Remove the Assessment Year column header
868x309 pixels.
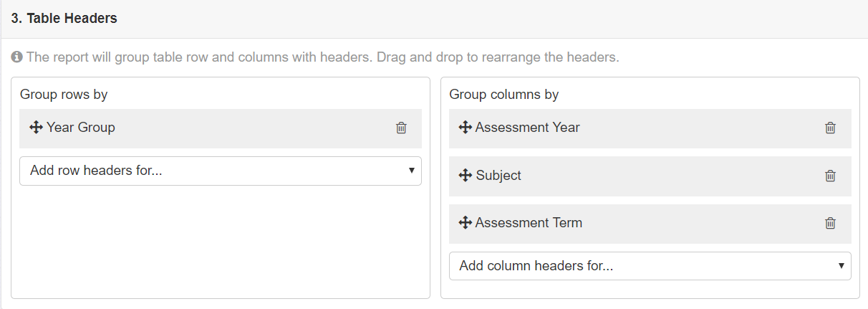click(830, 128)
